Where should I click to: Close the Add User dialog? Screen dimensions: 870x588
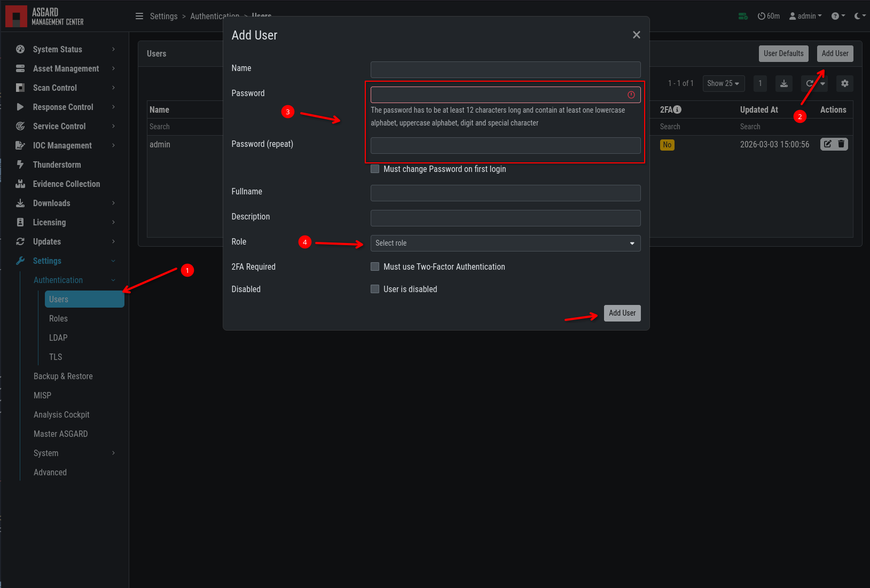637,35
